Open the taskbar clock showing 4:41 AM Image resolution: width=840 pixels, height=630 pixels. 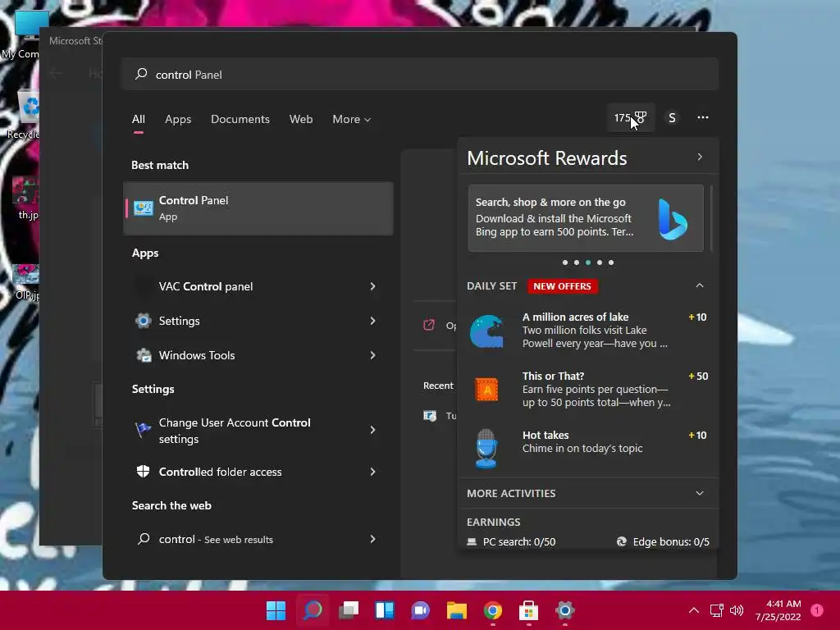[778, 610]
